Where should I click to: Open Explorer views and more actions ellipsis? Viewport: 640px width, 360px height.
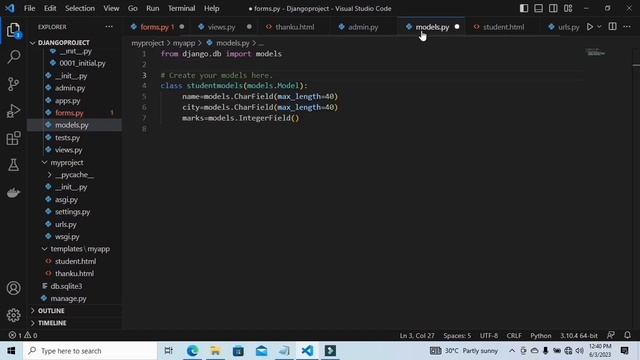[109, 27]
